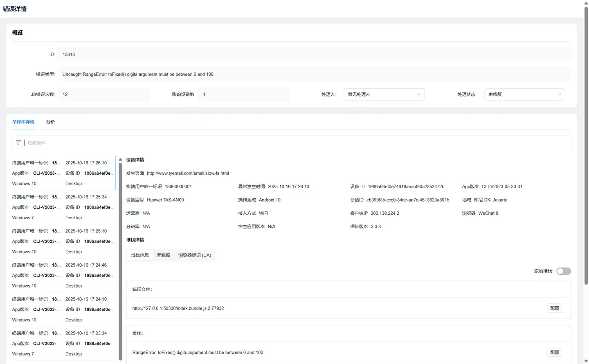Click the filter funnel icon
This screenshot has height=364, width=589.
pos(18,143)
